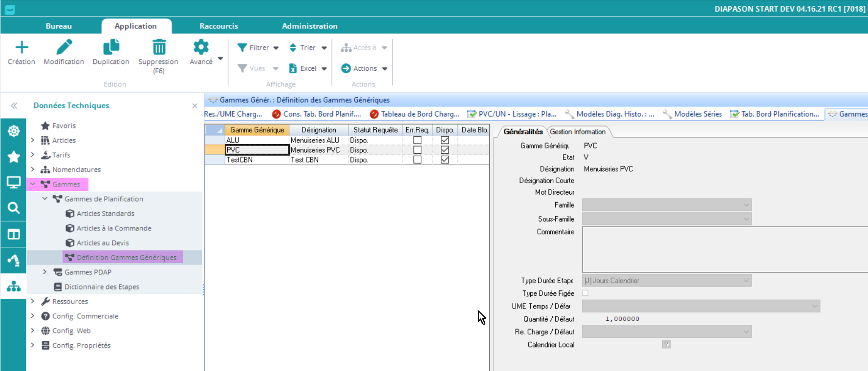Click the Suppression trash icon
This screenshot has height=371, width=868.
pos(159,48)
